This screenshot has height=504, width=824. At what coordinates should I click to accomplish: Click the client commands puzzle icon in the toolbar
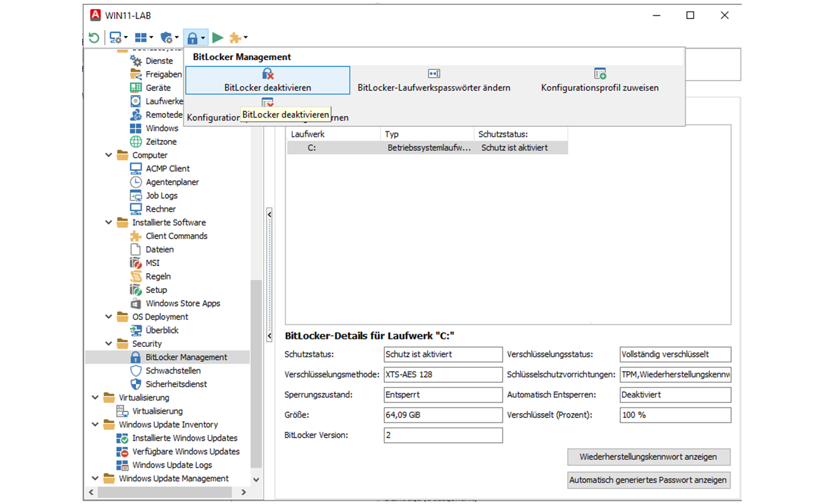pos(235,38)
